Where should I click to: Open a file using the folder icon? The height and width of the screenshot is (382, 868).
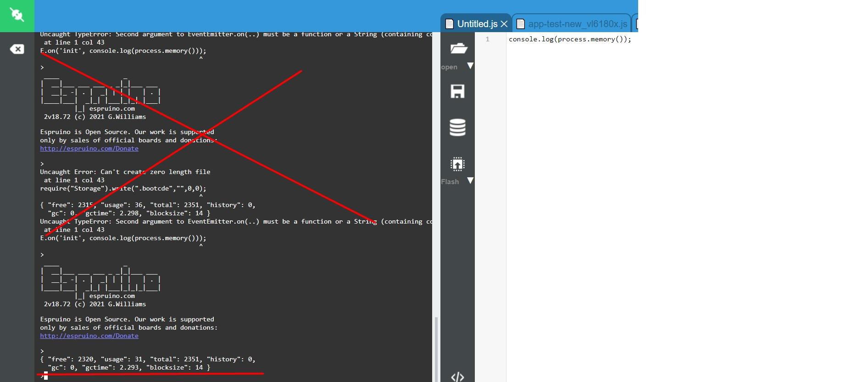(x=458, y=48)
